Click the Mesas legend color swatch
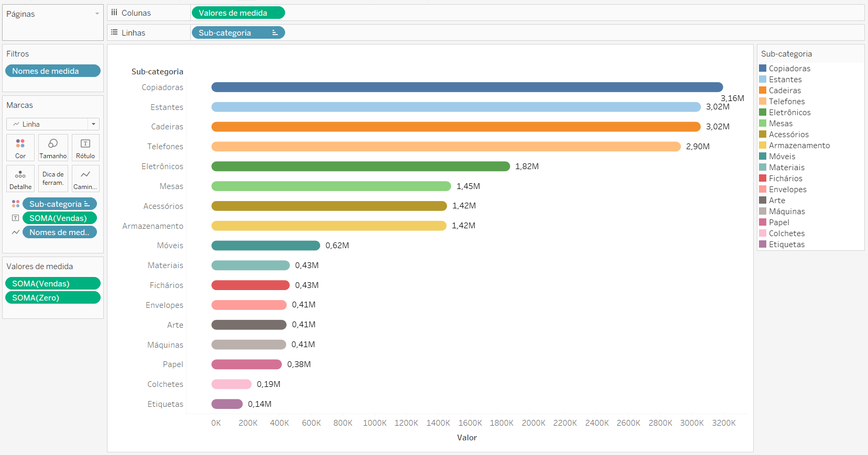The image size is (868, 455). 763,123
